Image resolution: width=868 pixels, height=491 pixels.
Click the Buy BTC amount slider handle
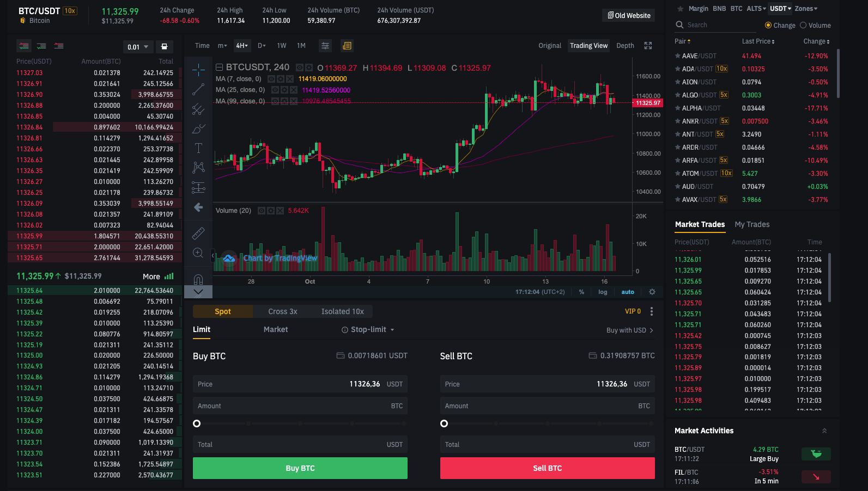[197, 424]
